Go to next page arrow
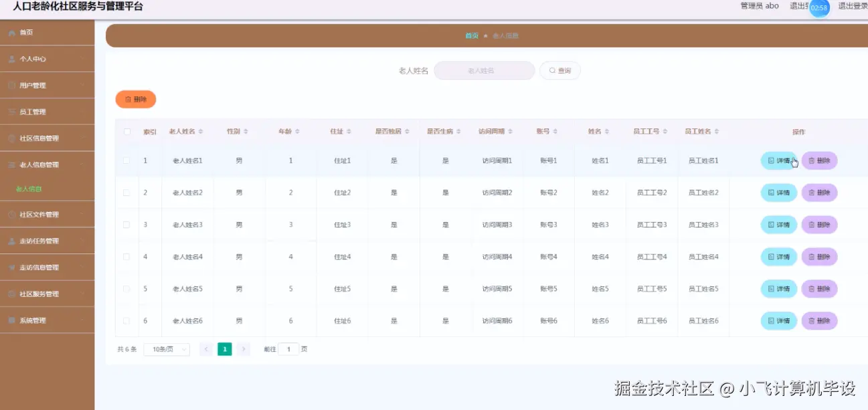This screenshot has height=410, width=868. (244, 349)
